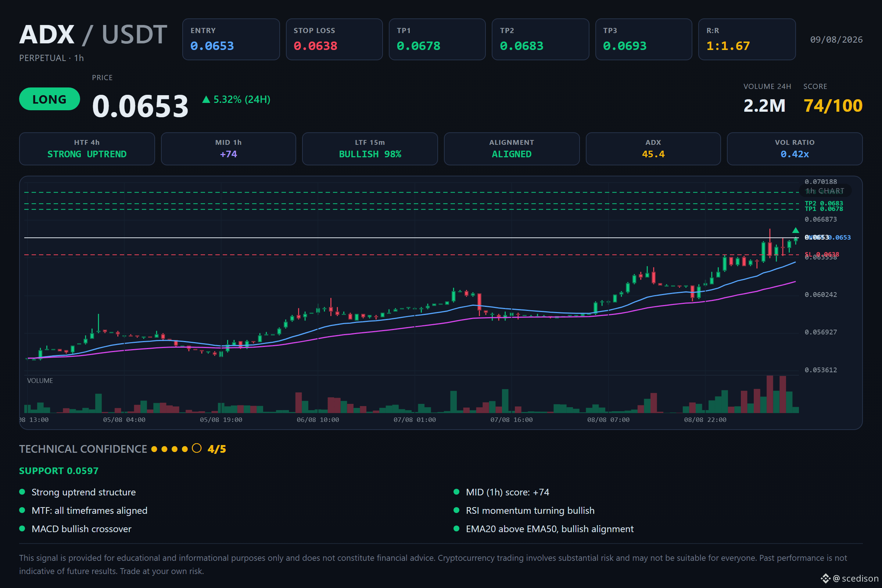Click the 'Strong uptrend structure' bullet text

(84, 492)
